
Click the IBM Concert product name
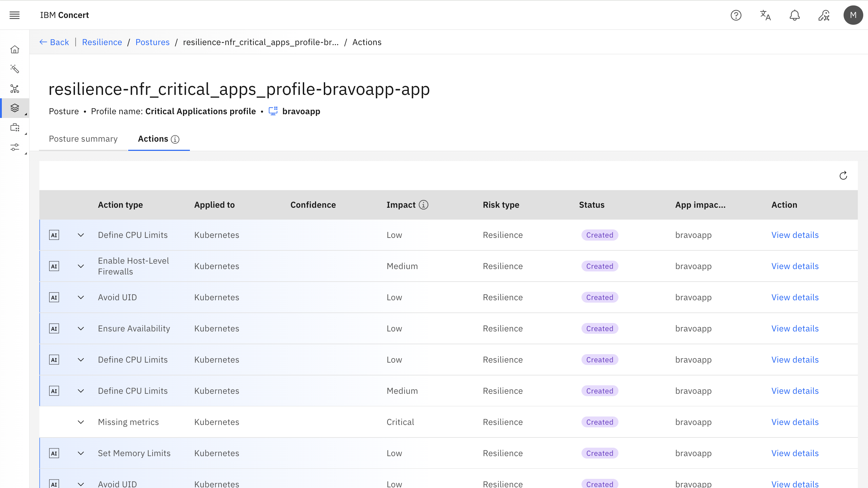64,15
